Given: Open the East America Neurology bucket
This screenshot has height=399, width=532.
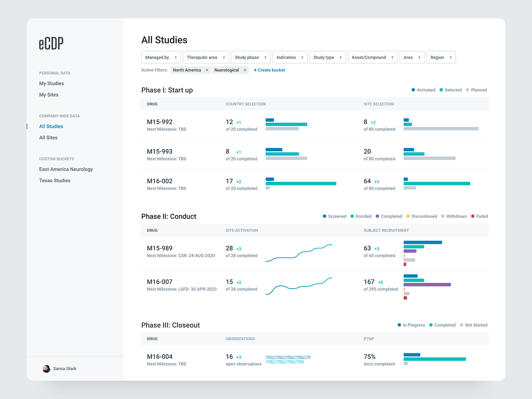Looking at the screenshot, I should pos(66,169).
